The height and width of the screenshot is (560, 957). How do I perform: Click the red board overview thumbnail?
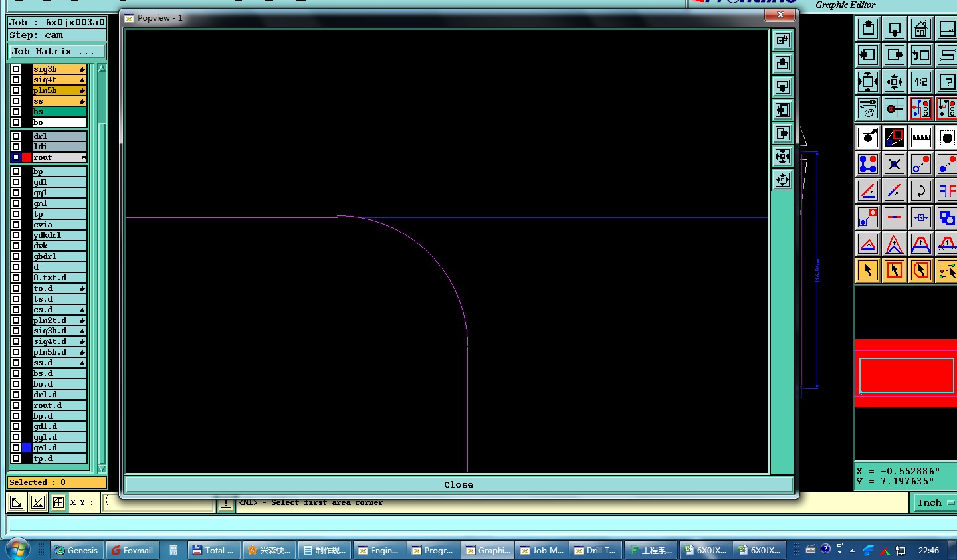click(906, 373)
